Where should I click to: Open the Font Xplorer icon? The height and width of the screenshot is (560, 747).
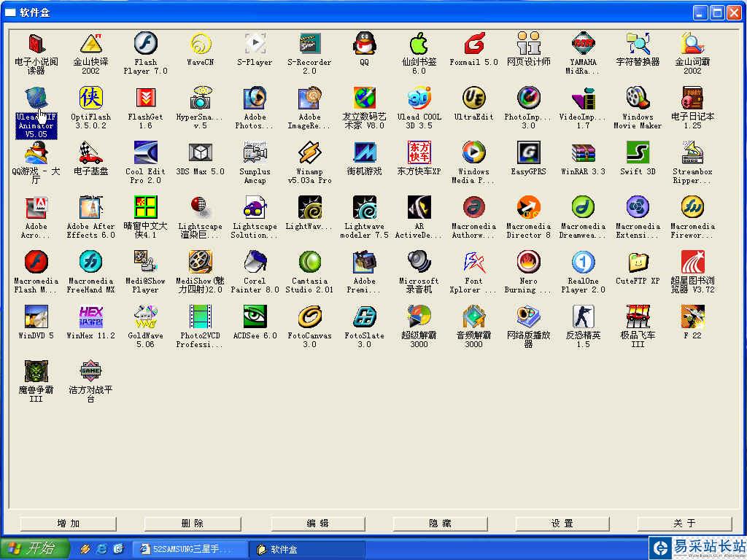coord(473,262)
